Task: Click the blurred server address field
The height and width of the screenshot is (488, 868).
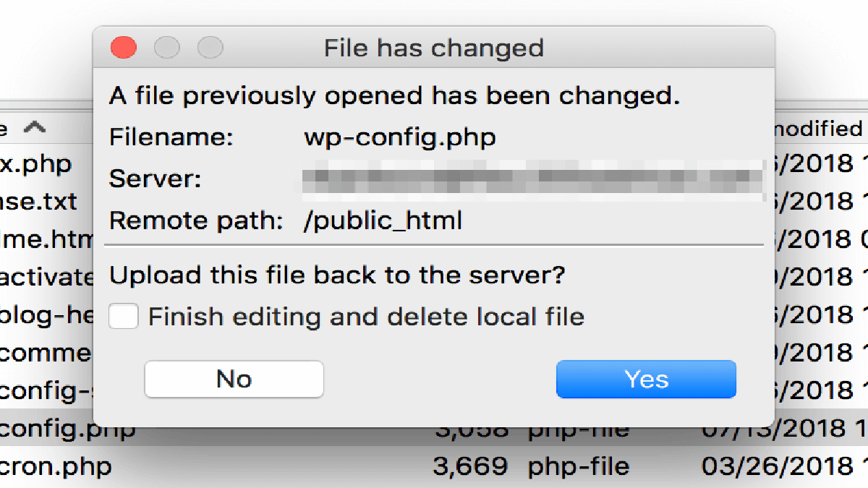Action: 534,179
